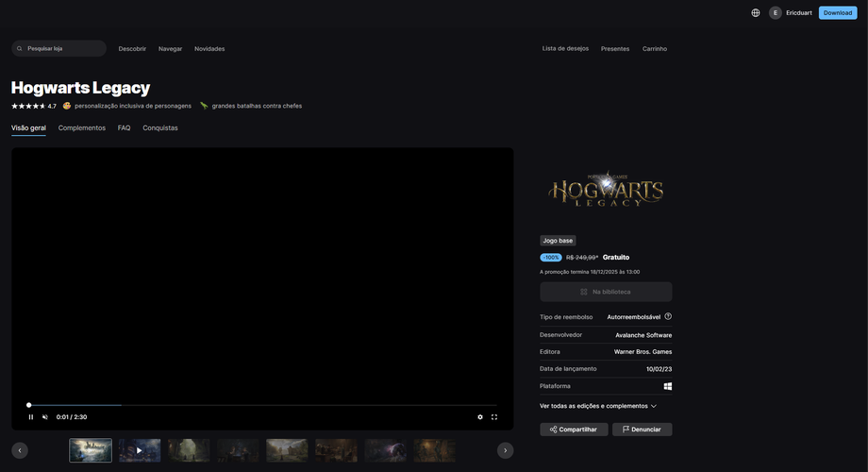This screenshot has width=868, height=472.
Task: Enter fullscreen video mode
Action: 494,417
